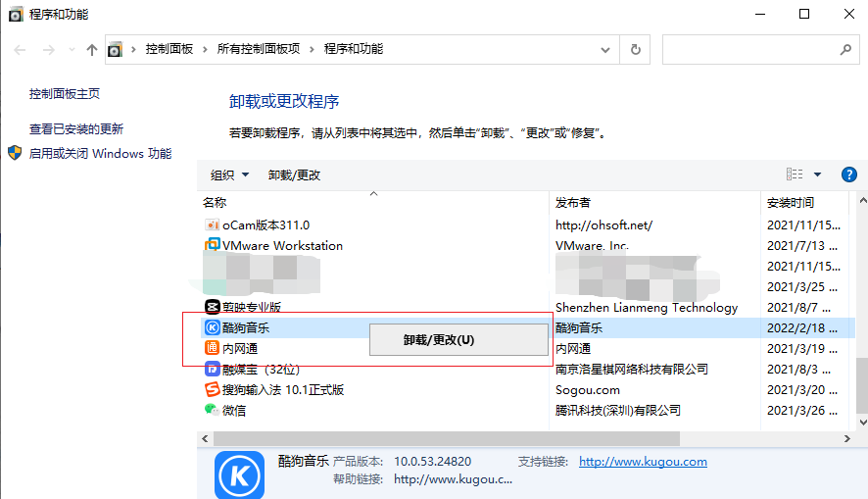This screenshot has height=499, width=868.
Task: Click the VMware Workstation icon
Action: coord(212,246)
